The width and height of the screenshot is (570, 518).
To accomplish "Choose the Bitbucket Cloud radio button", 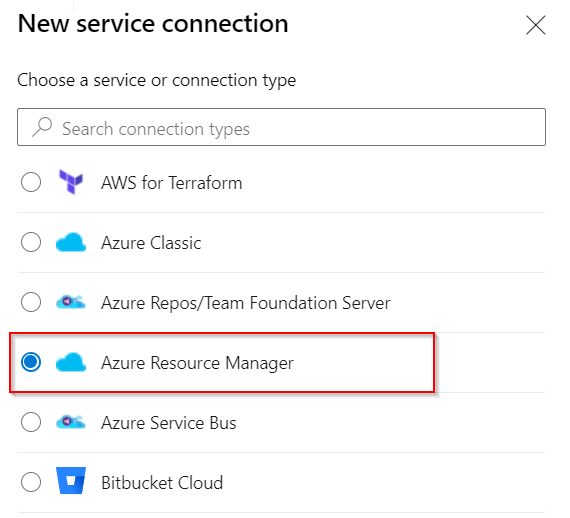I will [31, 482].
